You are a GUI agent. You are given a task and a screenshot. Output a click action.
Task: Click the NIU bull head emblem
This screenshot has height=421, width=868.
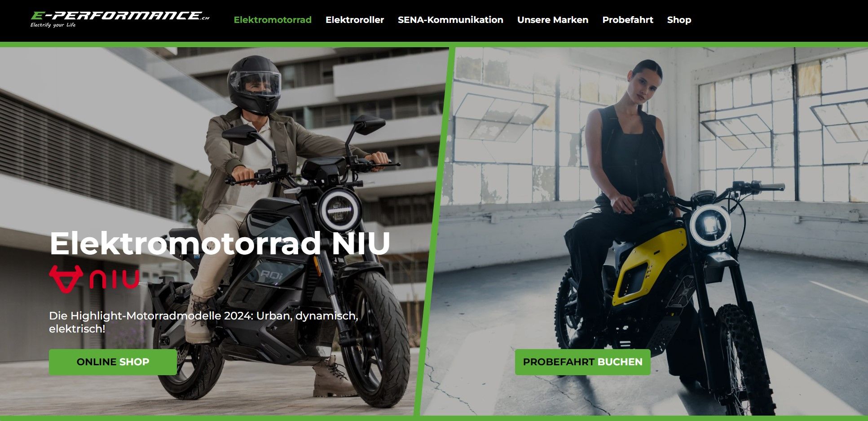click(66, 279)
